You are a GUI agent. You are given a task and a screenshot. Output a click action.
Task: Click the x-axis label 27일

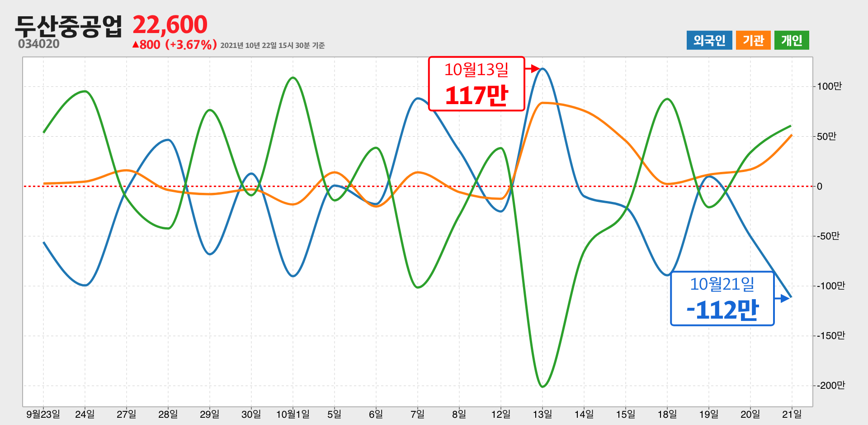tap(127, 414)
